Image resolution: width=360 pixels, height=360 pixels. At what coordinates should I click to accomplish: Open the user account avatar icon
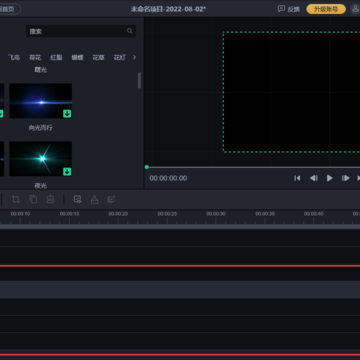(356, 9)
